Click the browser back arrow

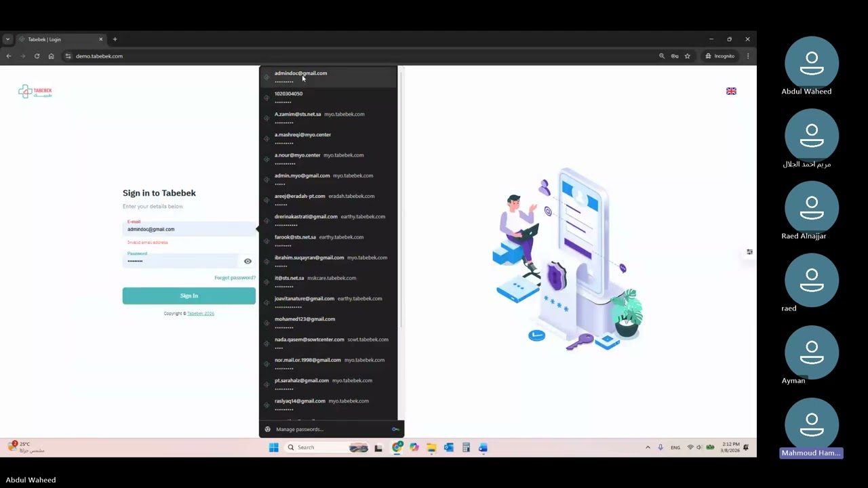click(9, 56)
